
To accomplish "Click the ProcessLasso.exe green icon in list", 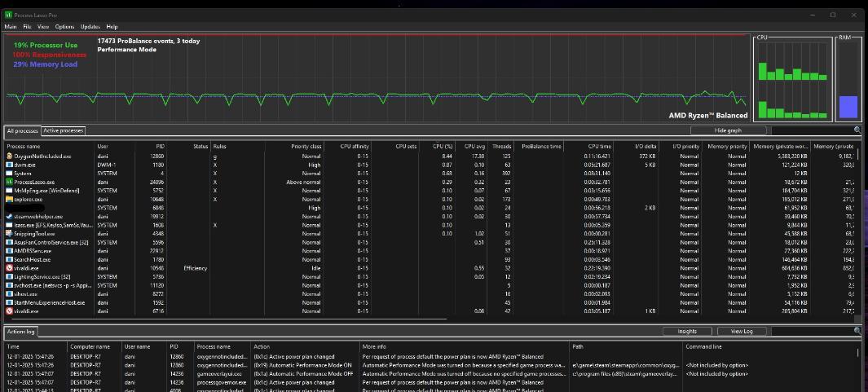I will 9,182.
